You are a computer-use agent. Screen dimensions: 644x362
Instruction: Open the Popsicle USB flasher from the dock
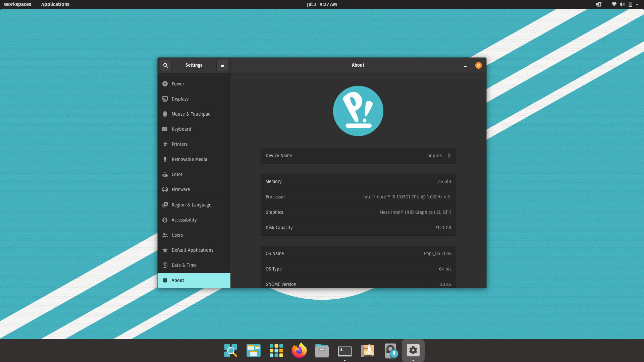[x=390, y=351]
